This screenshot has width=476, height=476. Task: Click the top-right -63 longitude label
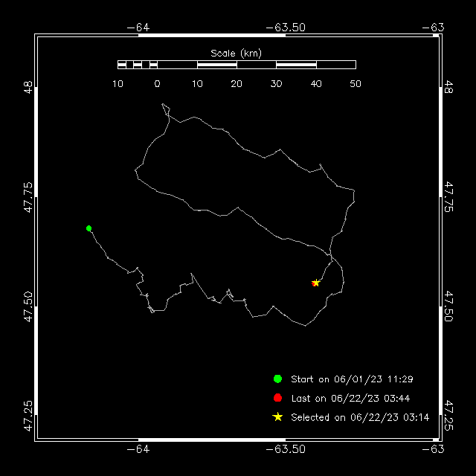tap(433, 28)
